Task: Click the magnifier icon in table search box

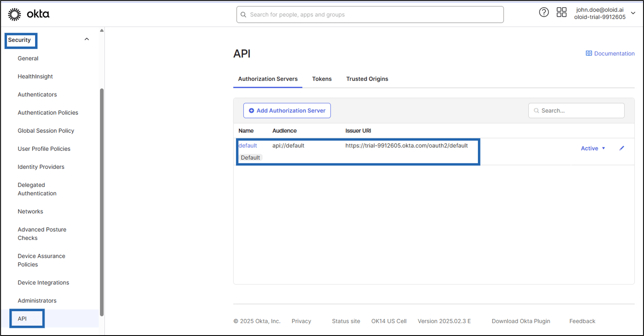Action: [536, 111]
